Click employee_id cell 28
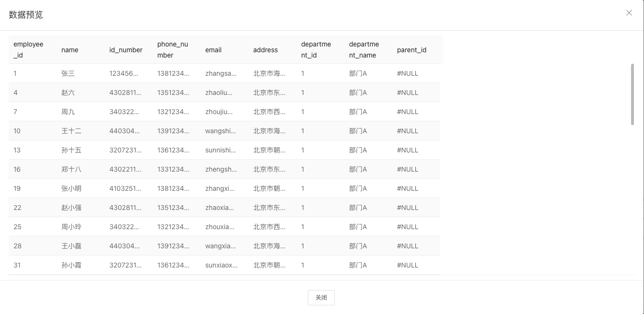The image size is (644, 314). (x=17, y=246)
